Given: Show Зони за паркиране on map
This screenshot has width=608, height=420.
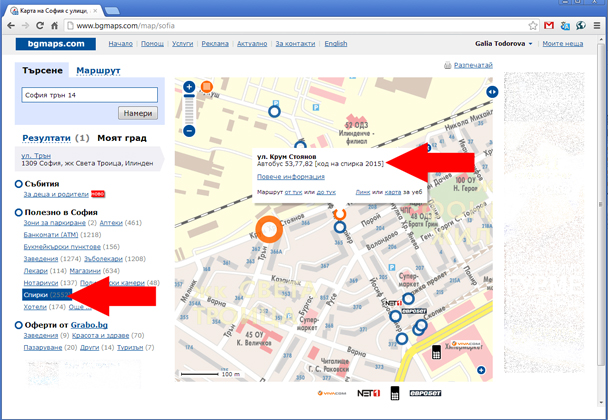Looking at the screenshot, I should (x=55, y=223).
